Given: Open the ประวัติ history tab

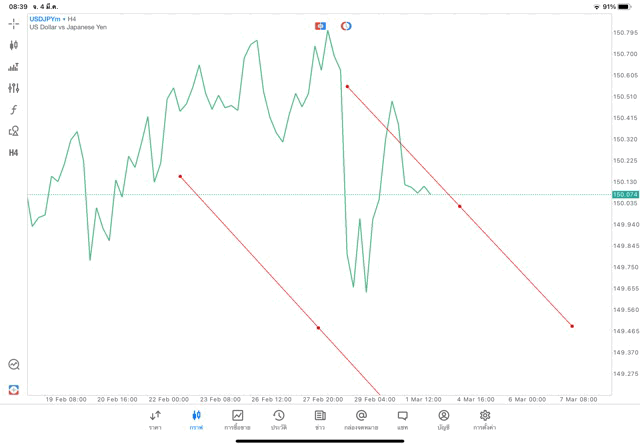Looking at the screenshot, I should [278, 420].
